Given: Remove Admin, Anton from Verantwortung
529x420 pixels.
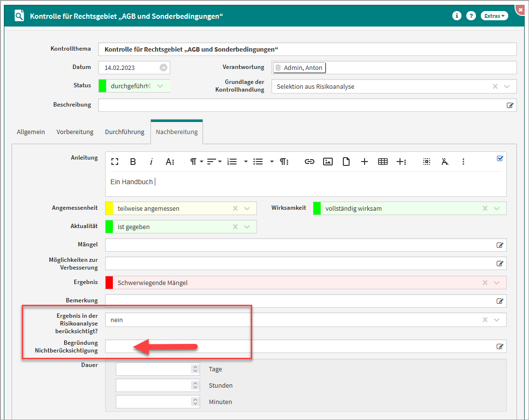Looking at the screenshot, I should (x=278, y=68).
